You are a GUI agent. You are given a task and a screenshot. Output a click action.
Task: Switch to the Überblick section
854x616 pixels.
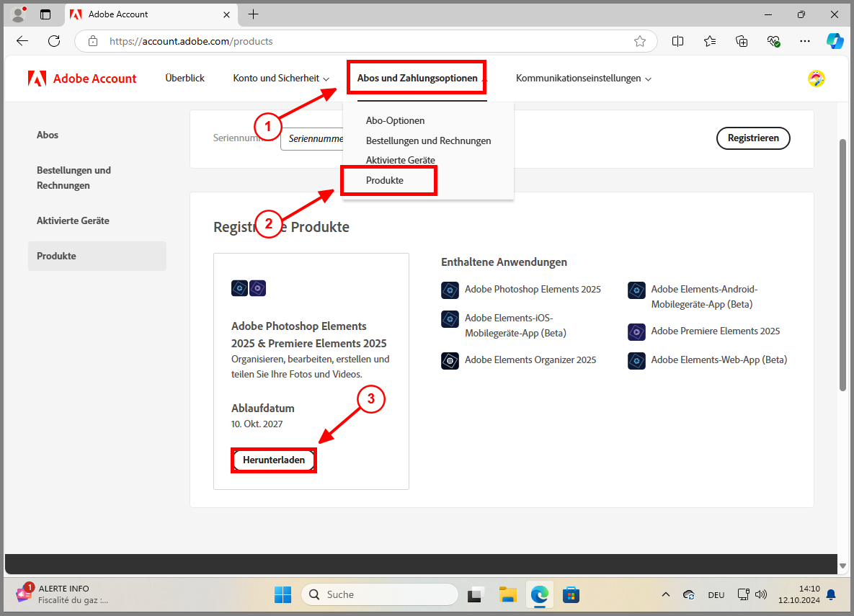pyautogui.click(x=184, y=78)
